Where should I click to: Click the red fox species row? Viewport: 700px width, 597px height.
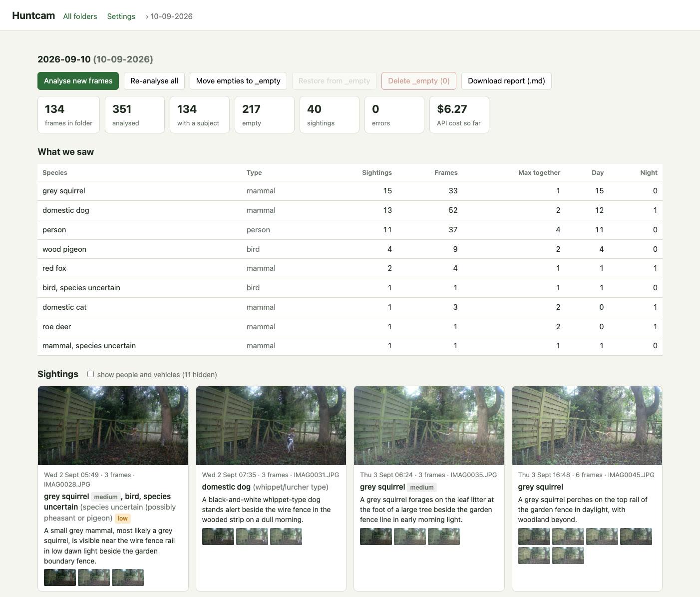[x=350, y=268]
